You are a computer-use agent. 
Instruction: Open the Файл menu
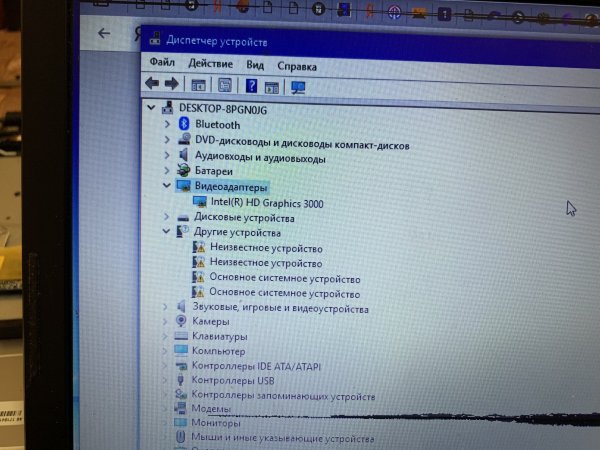[161, 64]
